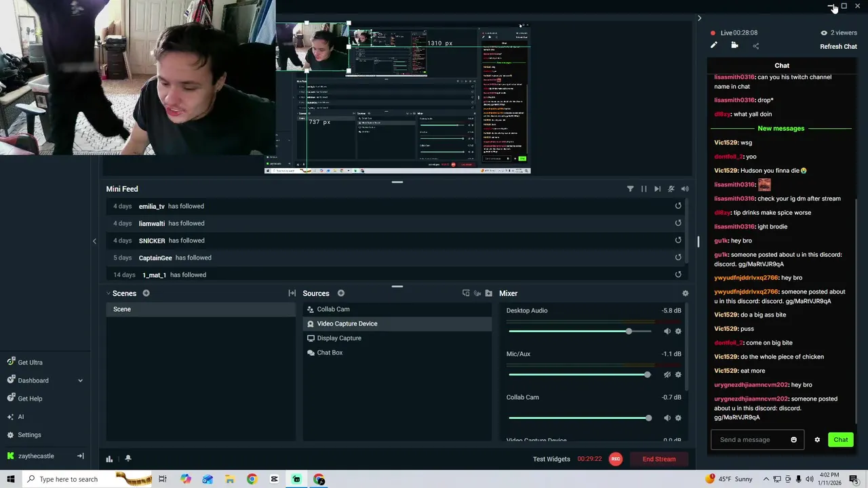Screen dimensions: 868x488
Task: Mute Collab Cam audio with the speaker icon
Action: 667,418
